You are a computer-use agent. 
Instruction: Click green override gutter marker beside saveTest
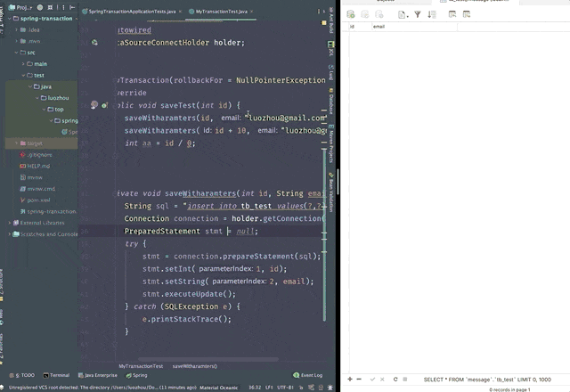(104, 105)
